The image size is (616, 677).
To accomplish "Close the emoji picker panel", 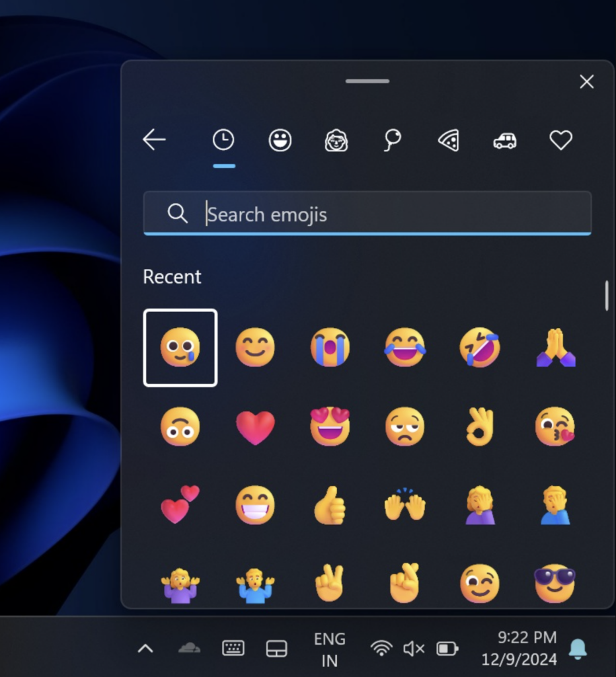I will coord(586,82).
